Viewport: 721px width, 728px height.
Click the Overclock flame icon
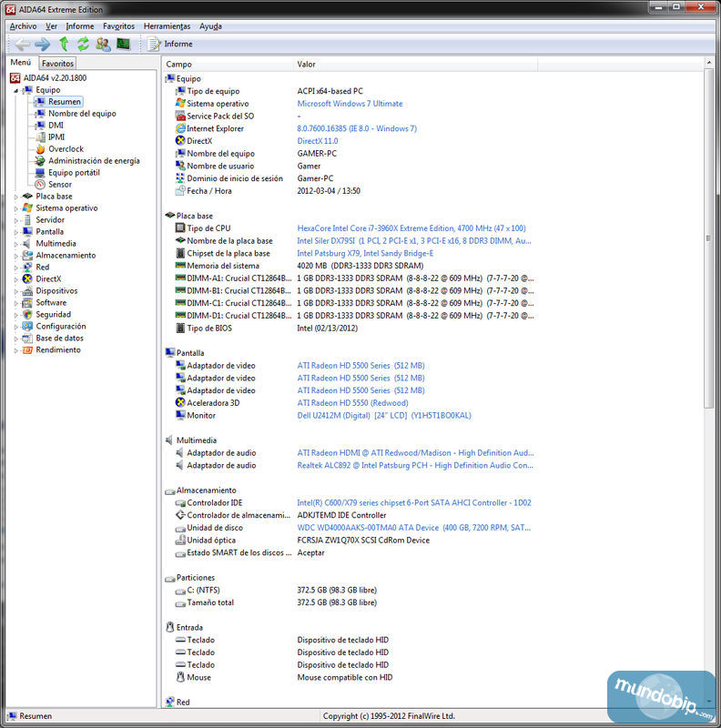tap(40, 149)
